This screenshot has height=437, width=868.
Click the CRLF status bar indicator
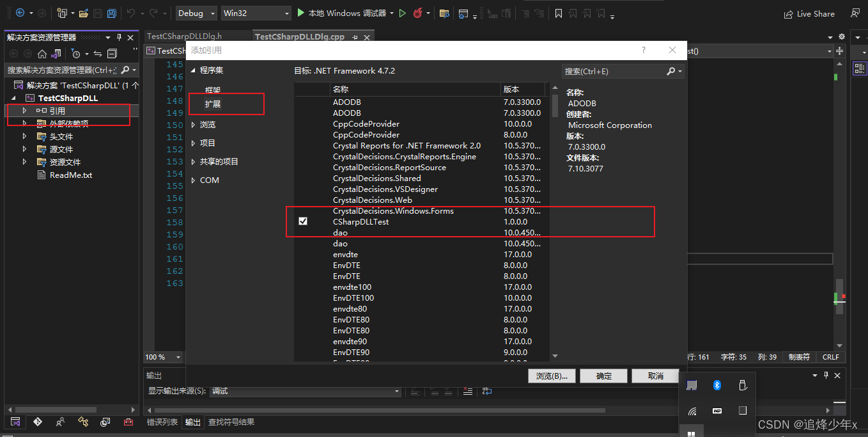point(831,357)
